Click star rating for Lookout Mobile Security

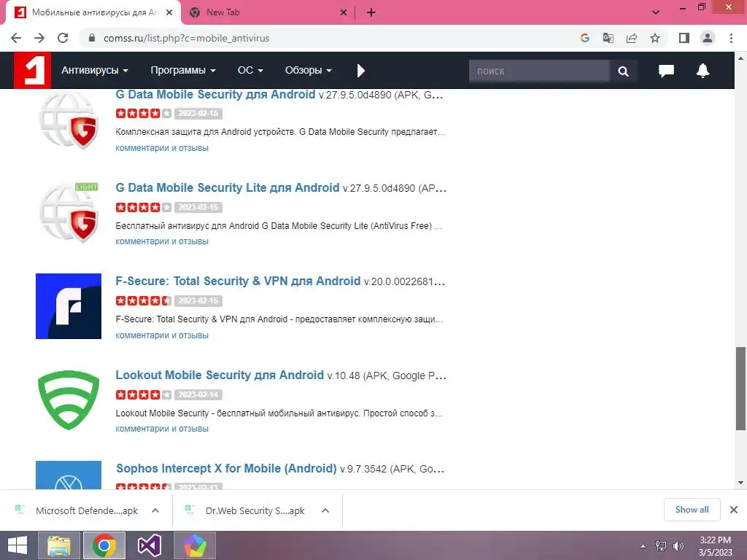tap(144, 394)
